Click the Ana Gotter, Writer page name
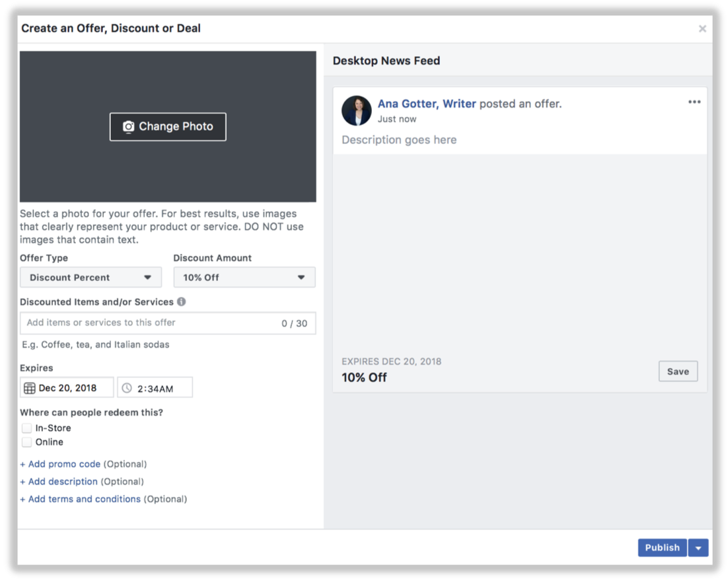Viewport: 728px width, 581px height. (427, 104)
